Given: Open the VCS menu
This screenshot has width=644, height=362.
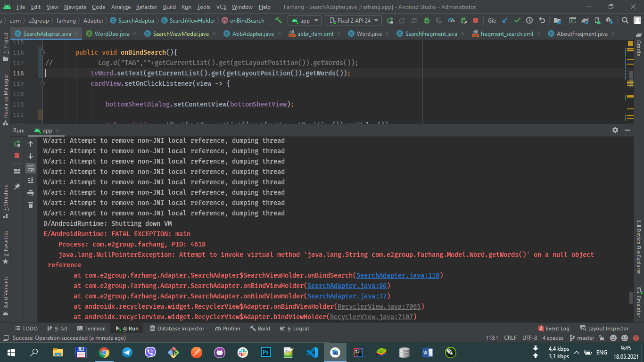Looking at the screenshot, I should pos(222,7).
